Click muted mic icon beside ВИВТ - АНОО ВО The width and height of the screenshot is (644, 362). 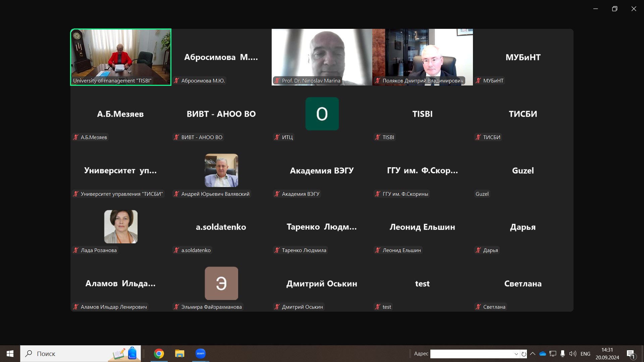pyautogui.click(x=176, y=137)
